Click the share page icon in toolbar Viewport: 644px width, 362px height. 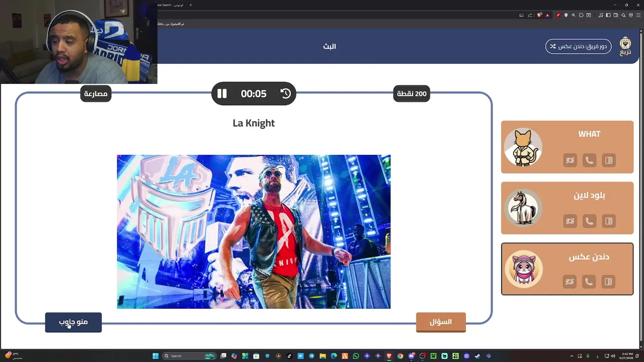(x=530, y=15)
